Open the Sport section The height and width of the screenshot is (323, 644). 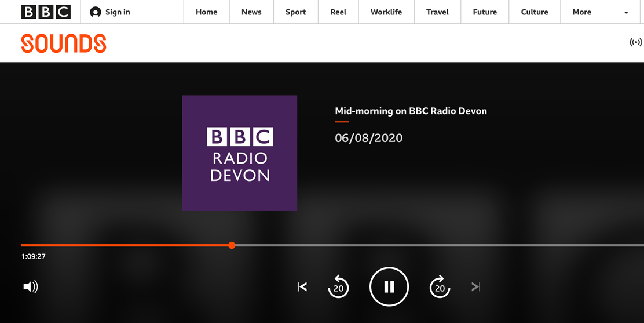point(296,12)
